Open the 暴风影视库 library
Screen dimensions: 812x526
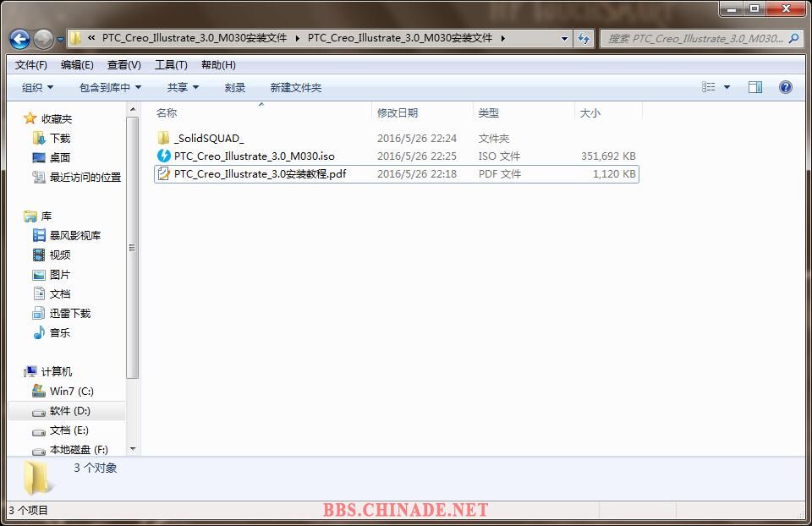(75, 235)
